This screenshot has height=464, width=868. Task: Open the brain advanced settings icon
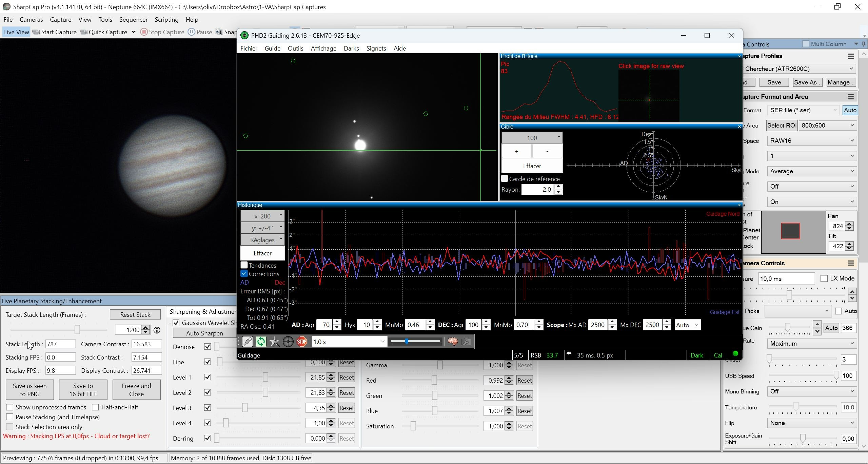pyautogui.click(x=453, y=342)
